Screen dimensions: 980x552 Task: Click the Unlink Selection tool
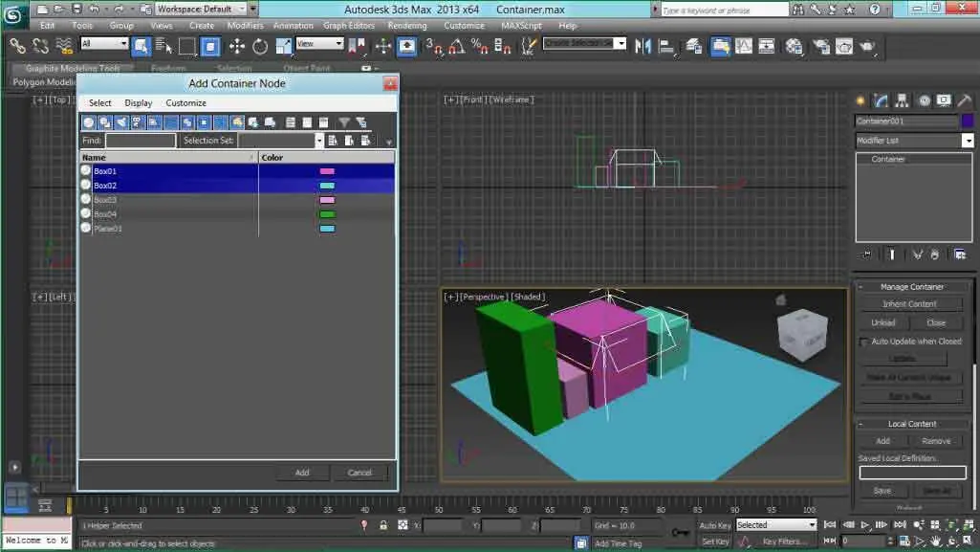click(40, 46)
